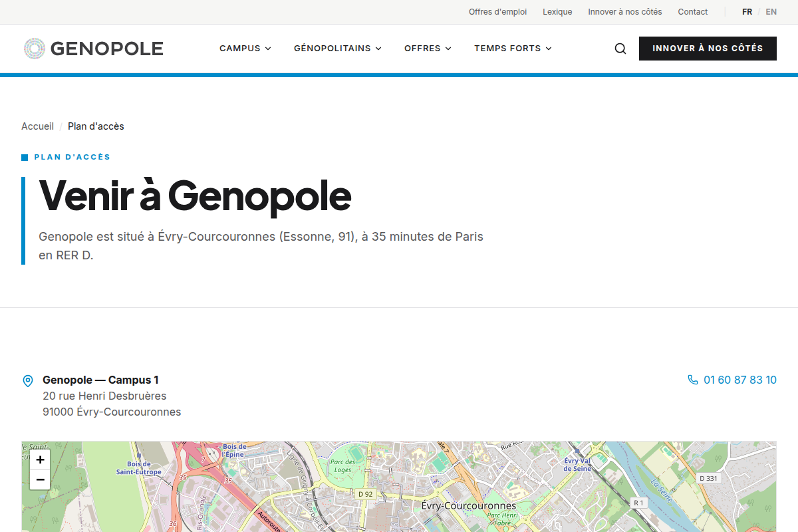Expand the Campus menu
This screenshot has width=798, height=532.
[245, 49]
